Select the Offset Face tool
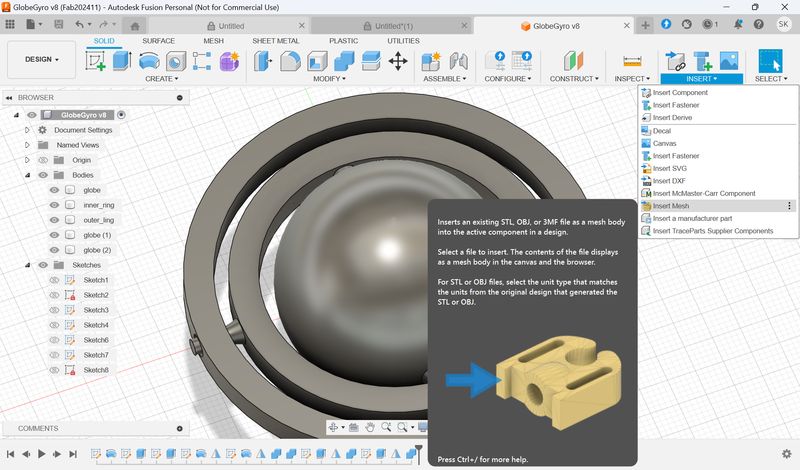This screenshot has width=800, height=470. click(371, 61)
